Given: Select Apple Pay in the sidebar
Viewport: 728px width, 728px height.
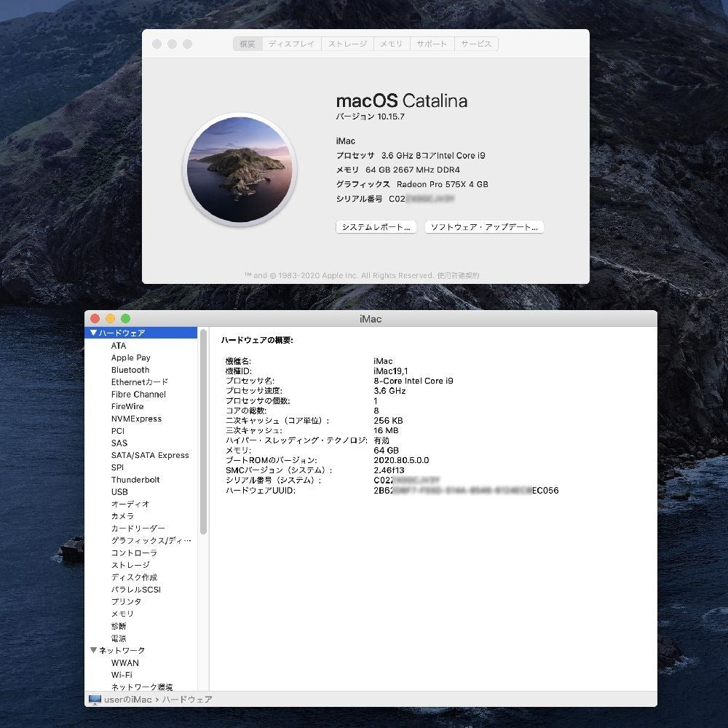Looking at the screenshot, I should coord(131,357).
